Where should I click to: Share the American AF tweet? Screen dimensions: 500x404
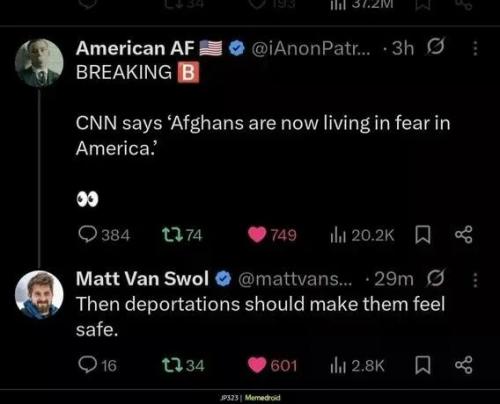click(464, 235)
